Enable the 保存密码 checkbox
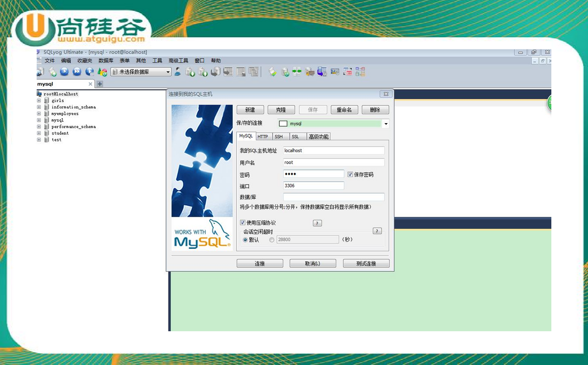 pos(350,174)
